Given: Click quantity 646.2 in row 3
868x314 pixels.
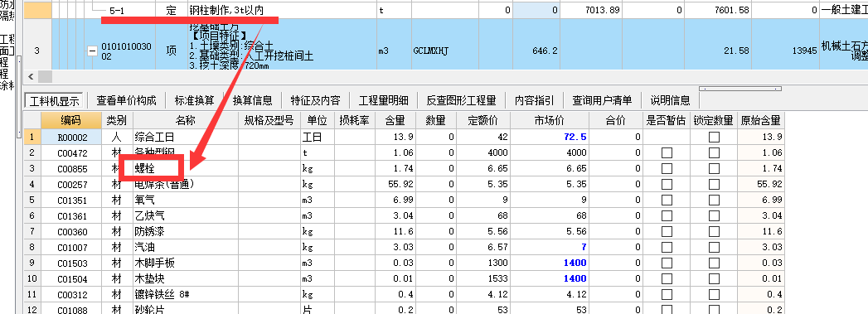Looking at the screenshot, I should pyautogui.click(x=536, y=51).
